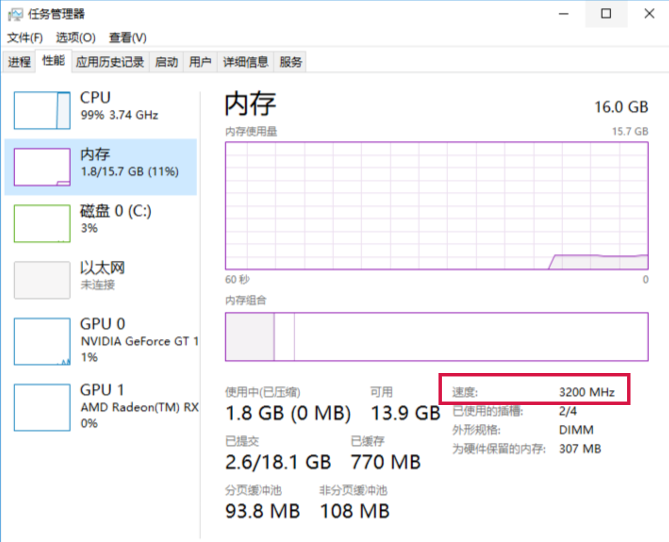Switch to the 应用历史记录 tab
Screen dimensions: 669x542
(x=110, y=62)
